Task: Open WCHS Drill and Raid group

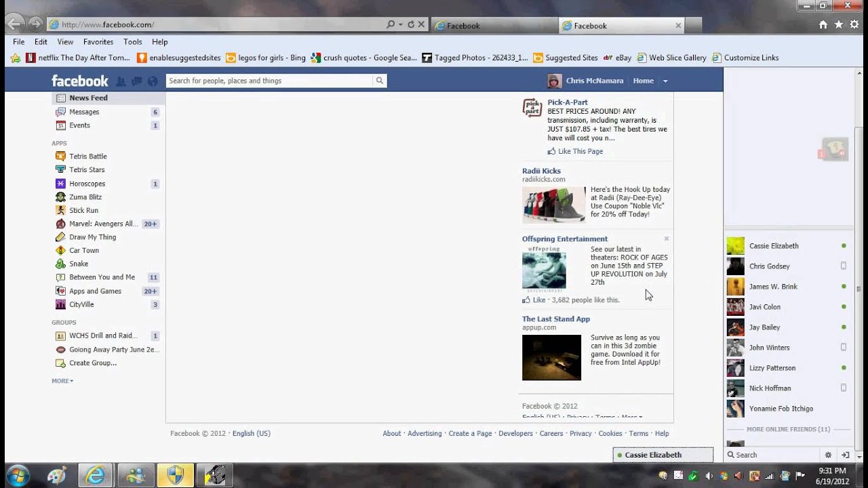Action: click(x=103, y=335)
